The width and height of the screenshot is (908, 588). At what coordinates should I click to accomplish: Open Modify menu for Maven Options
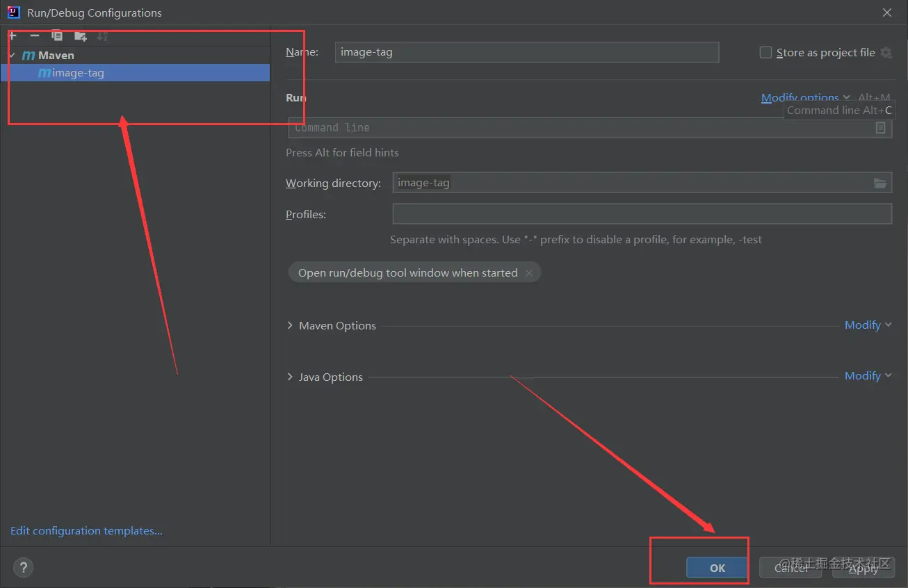coord(868,325)
